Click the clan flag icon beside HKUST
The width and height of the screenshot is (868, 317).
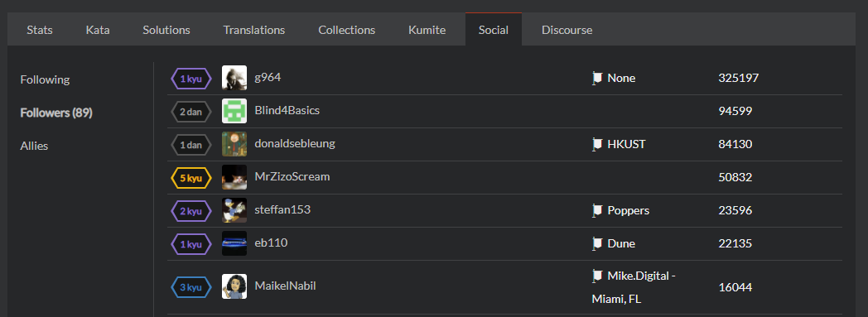pos(596,145)
